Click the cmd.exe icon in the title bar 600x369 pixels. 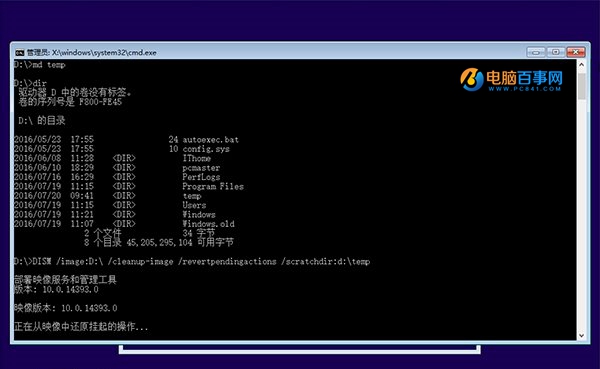(x=20, y=53)
